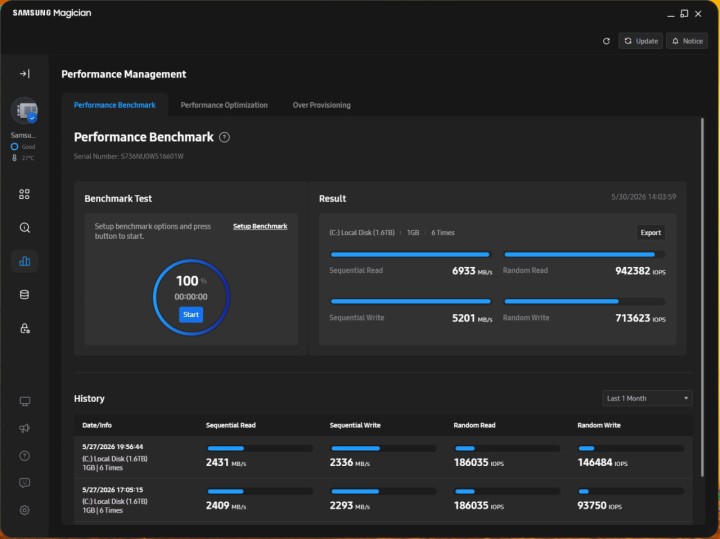Click the content area vertical scrollbar
This screenshot has width=720, height=539.
tap(702, 298)
